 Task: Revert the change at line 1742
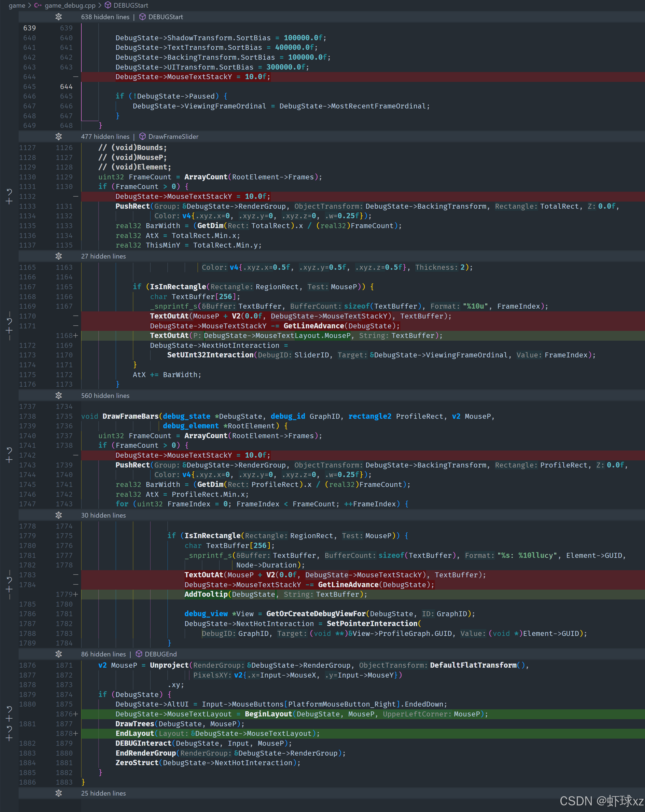pos(9,451)
